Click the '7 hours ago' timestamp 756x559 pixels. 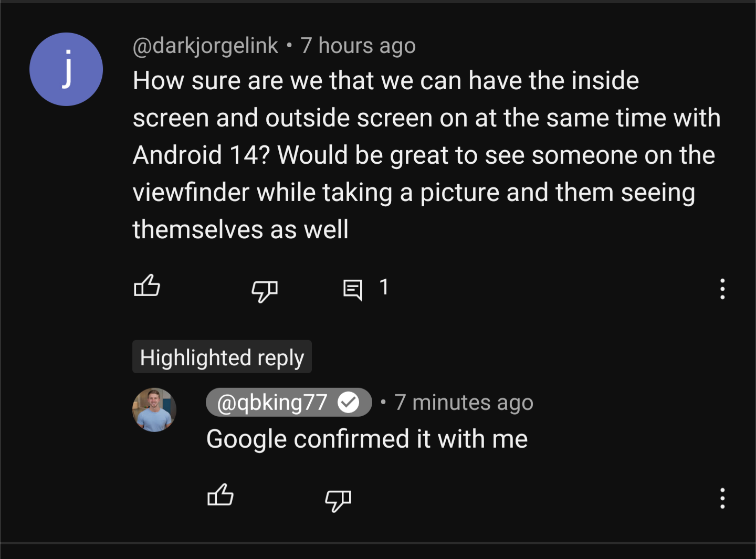pos(358,46)
